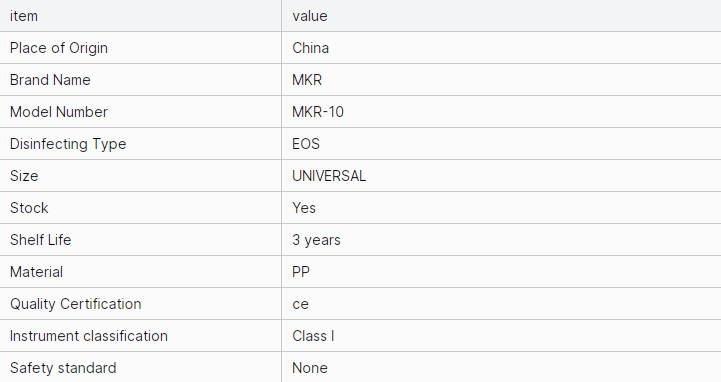Click the 'Yes' stock value
721x382 pixels.
304,208
